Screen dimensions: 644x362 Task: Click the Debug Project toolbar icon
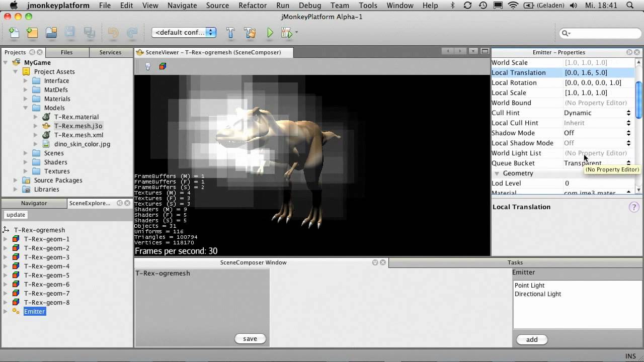[286, 33]
